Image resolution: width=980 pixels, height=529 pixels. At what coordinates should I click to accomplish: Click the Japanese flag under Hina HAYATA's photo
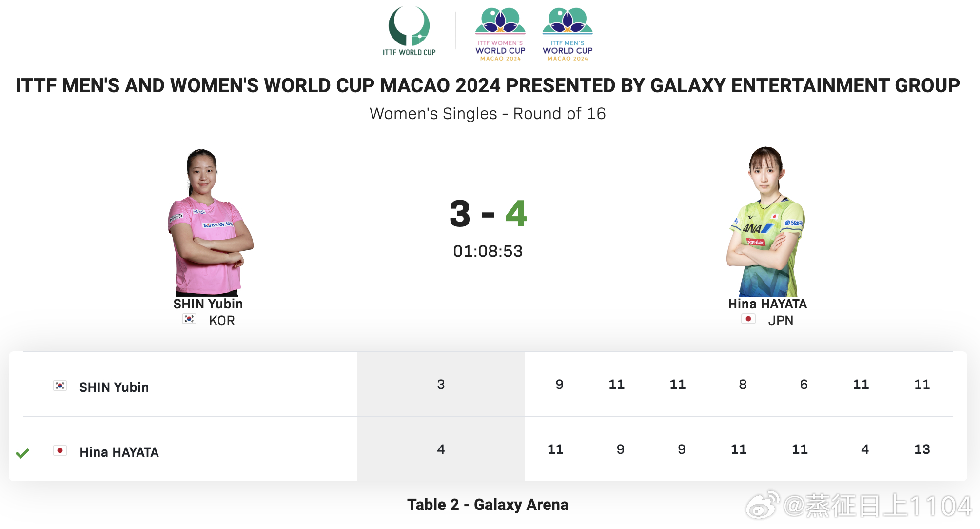pyautogui.click(x=748, y=319)
